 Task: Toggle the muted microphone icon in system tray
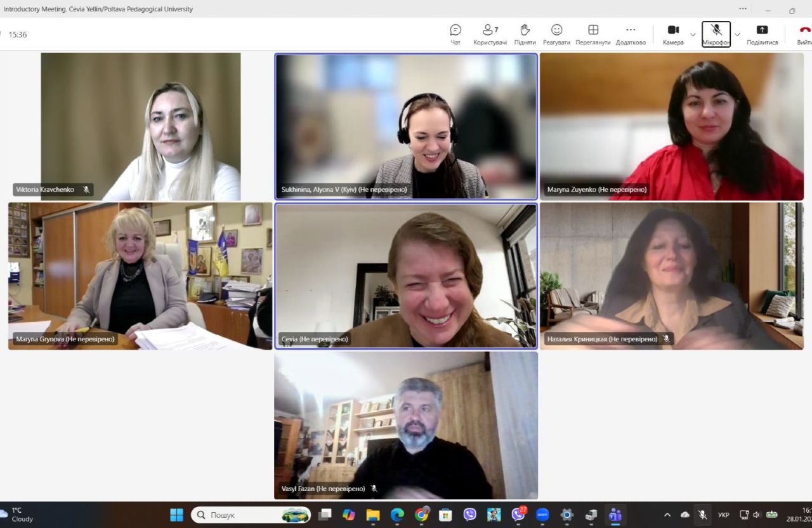tap(702, 515)
